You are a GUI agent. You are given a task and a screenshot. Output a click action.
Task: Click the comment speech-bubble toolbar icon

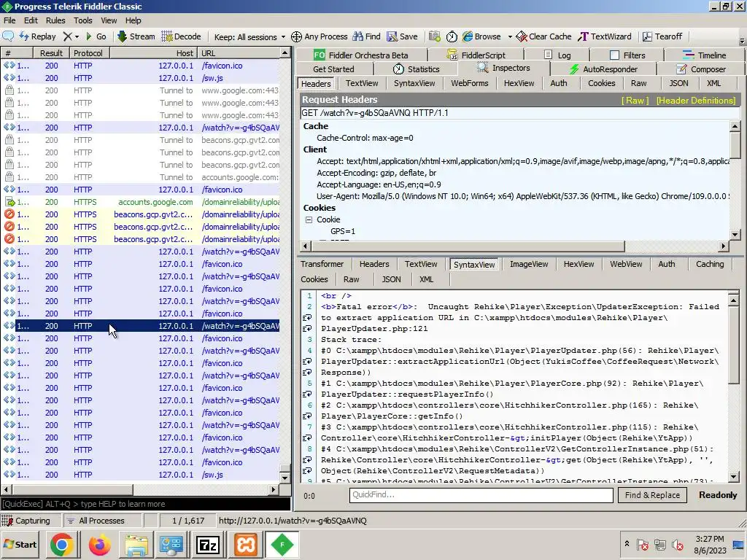[x=8, y=36]
